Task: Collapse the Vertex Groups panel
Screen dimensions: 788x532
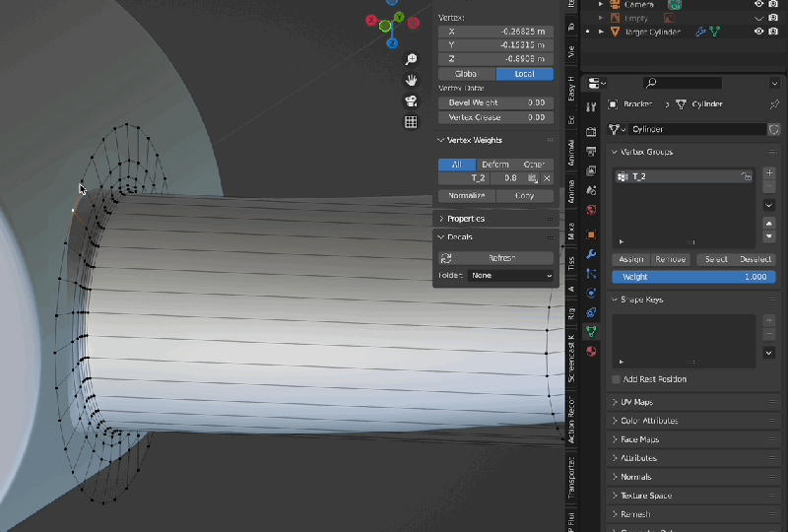Action: (614, 152)
